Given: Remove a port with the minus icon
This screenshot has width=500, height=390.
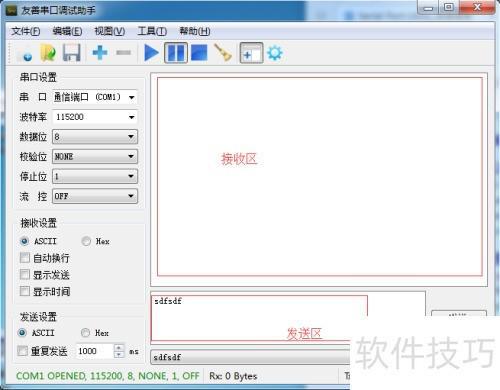Looking at the screenshot, I should click(124, 53).
